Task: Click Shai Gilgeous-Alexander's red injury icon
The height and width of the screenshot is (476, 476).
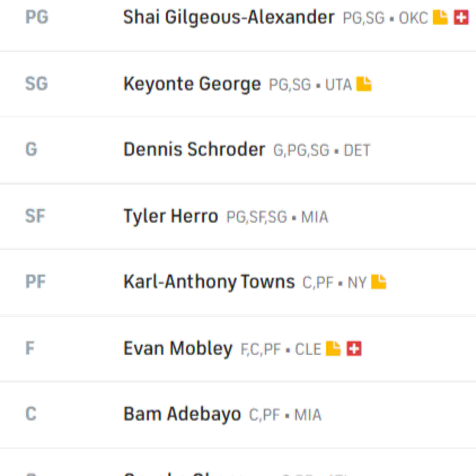Action: pos(461,17)
